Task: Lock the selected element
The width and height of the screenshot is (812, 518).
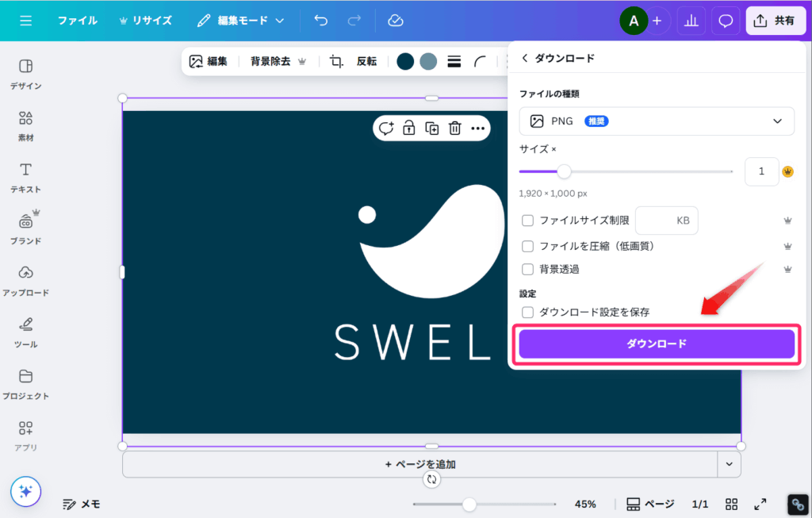Action: [x=409, y=128]
